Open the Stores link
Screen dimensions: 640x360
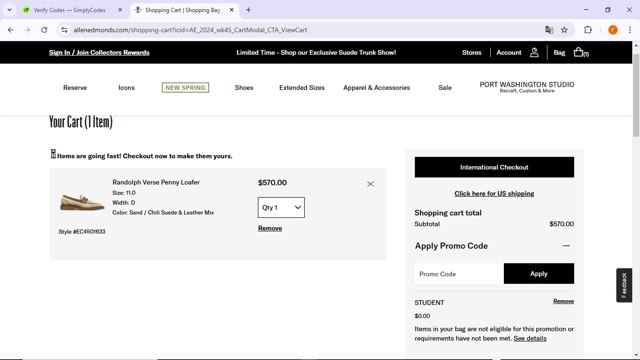tap(471, 52)
